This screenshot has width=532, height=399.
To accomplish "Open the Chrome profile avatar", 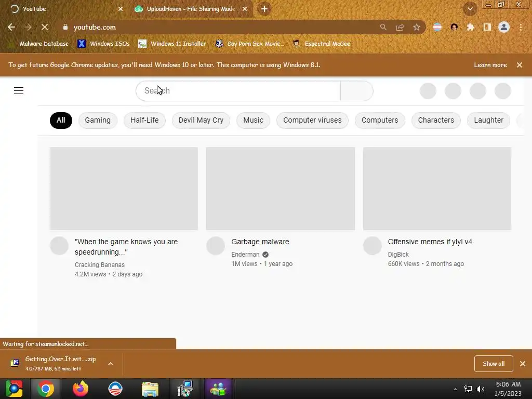I will point(504,27).
